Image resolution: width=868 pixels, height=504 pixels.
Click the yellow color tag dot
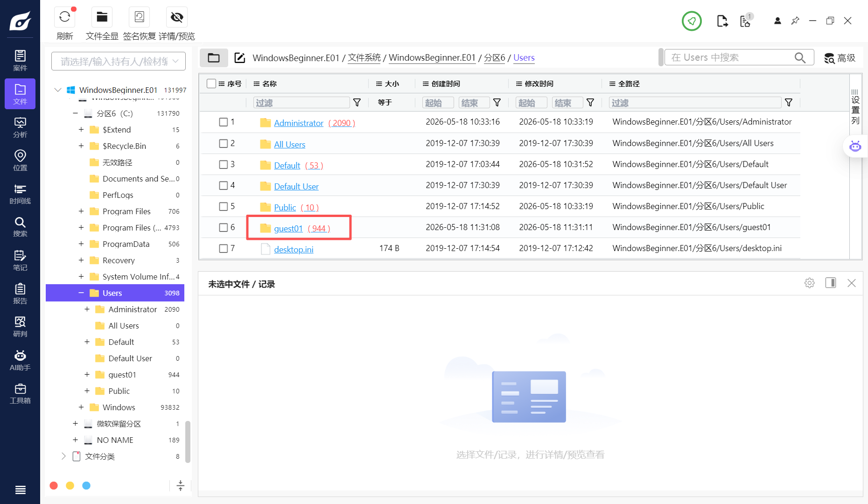coord(70,486)
